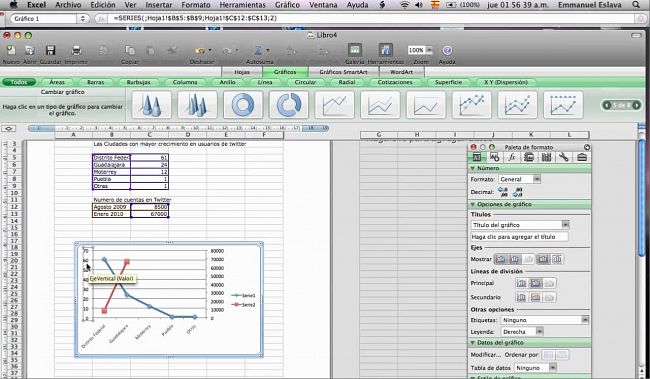Collapse the Número section triangle
The width and height of the screenshot is (650, 379).
(473, 168)
